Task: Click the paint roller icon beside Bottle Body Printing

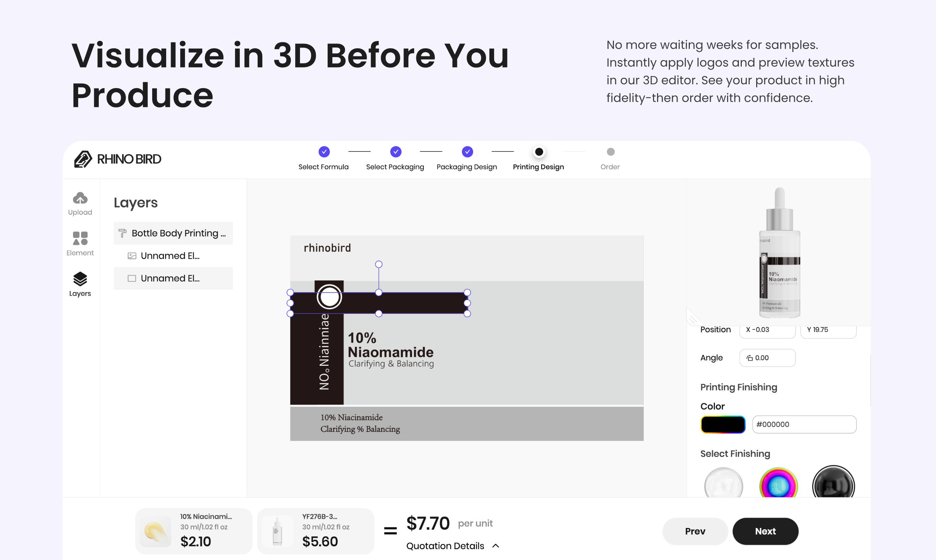Action: 122,233
